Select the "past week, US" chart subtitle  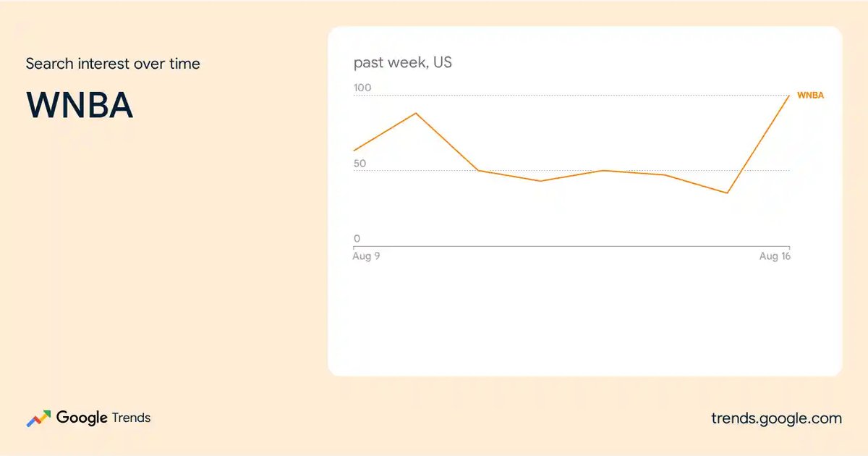pos(402,63)
